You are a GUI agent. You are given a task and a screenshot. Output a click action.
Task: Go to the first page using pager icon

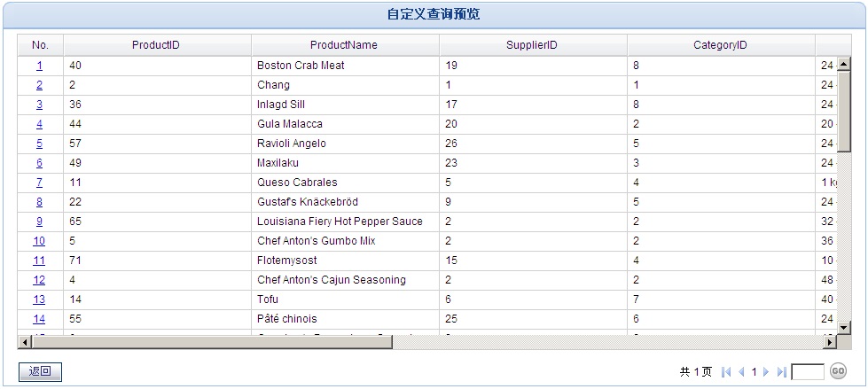tap(726, 372)
